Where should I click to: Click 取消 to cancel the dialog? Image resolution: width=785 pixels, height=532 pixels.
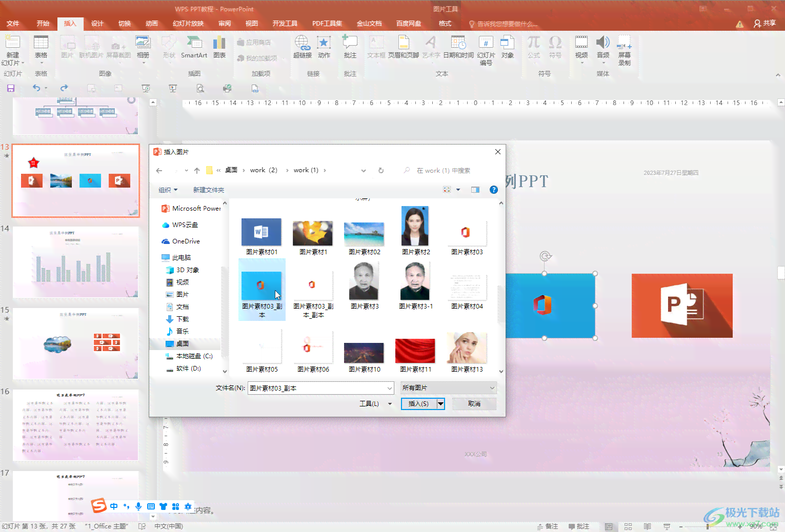pyautogui.click(x=474, y=404)
